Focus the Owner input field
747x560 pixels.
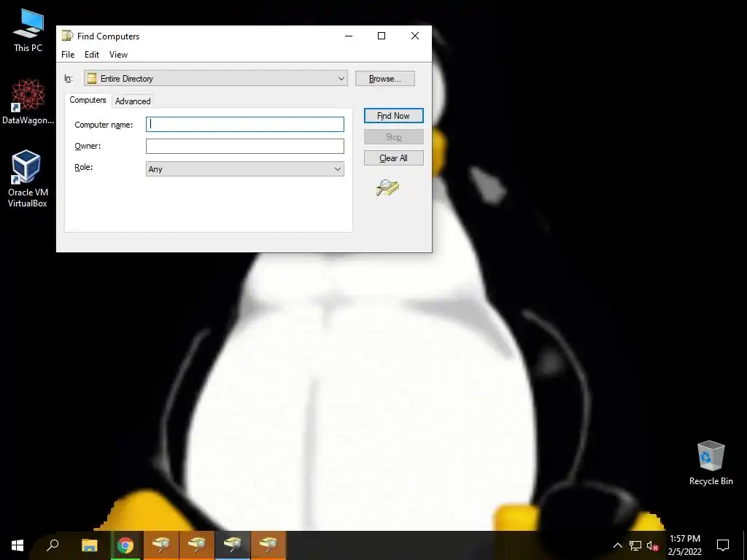pos(245,146)
